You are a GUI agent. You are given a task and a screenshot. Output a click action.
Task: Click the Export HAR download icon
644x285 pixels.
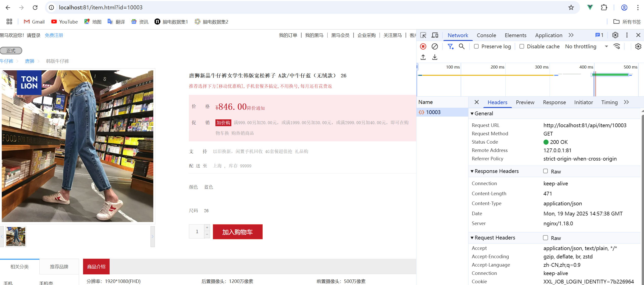click(435, 57)
